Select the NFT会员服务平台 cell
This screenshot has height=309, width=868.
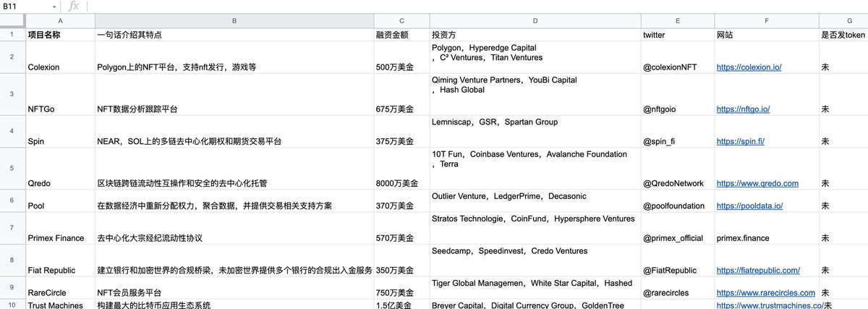234,287
